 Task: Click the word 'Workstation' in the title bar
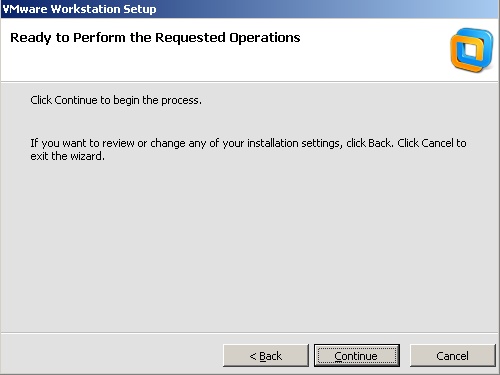pyautogui.click(x=86, y=9)
